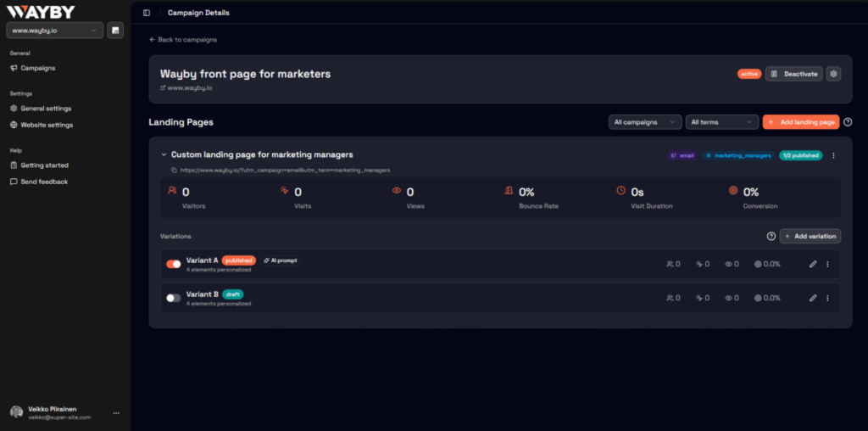Collapse Custom landing page for marketing managers
868x431 pixels.
pyautogui.click(x=164, y=155)
